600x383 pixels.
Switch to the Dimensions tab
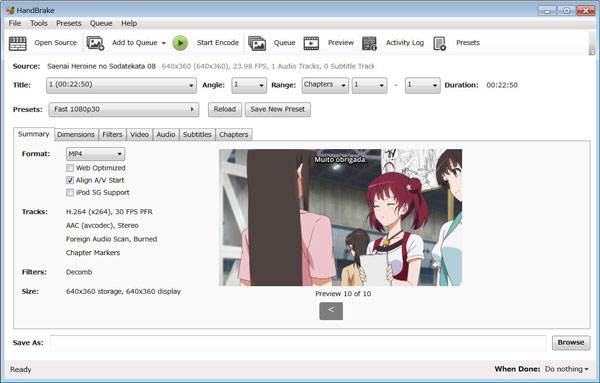pyautogui.click(x=76, y=135)
